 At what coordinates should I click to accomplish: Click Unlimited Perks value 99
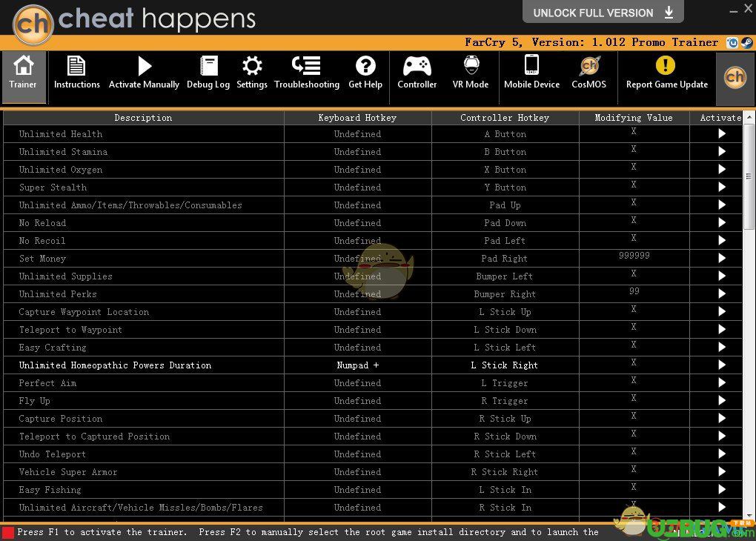coord(634,291)
